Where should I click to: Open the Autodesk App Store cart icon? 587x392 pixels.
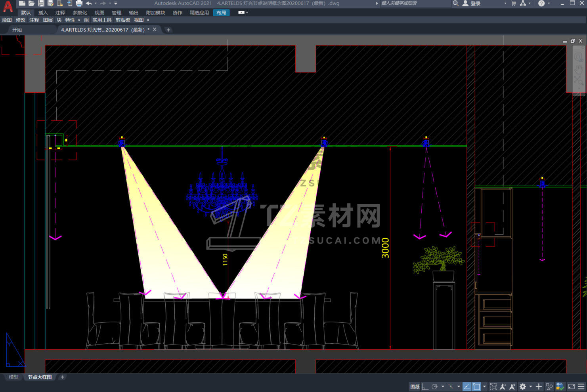click(x=514, y=3)
